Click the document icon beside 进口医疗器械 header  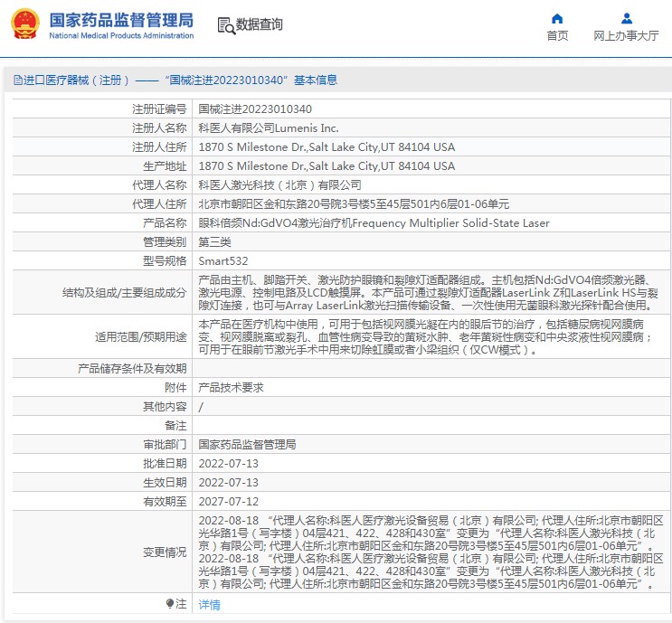click(x=17, y=80)
